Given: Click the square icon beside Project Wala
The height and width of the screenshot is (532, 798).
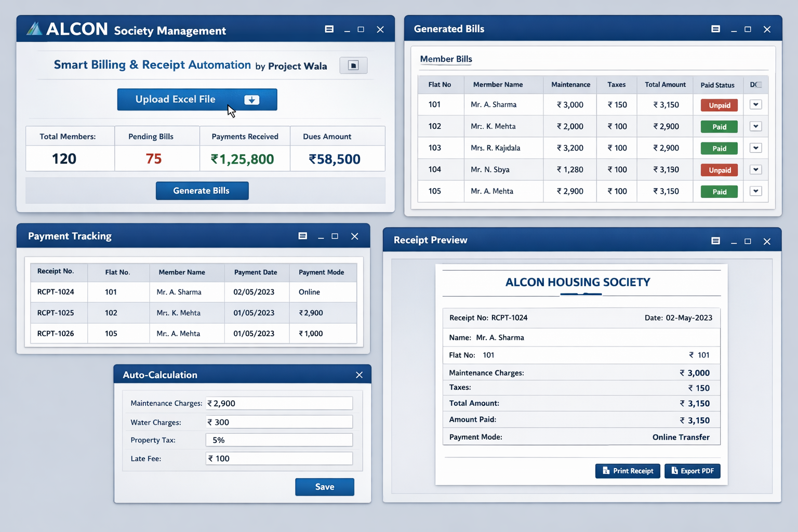Looking at the screenshot, I should pyautogui.click(x=353, y=65).
